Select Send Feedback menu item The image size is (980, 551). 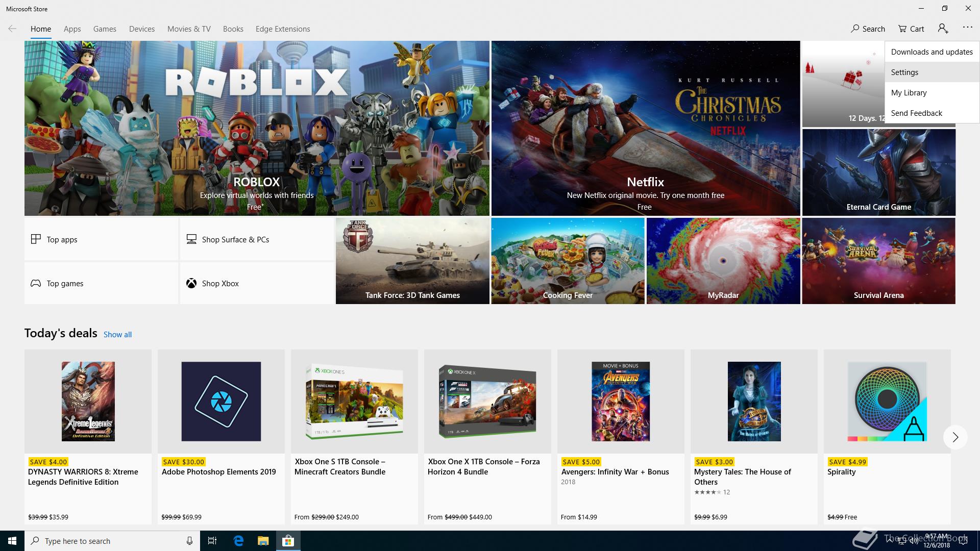click(932, 113)
